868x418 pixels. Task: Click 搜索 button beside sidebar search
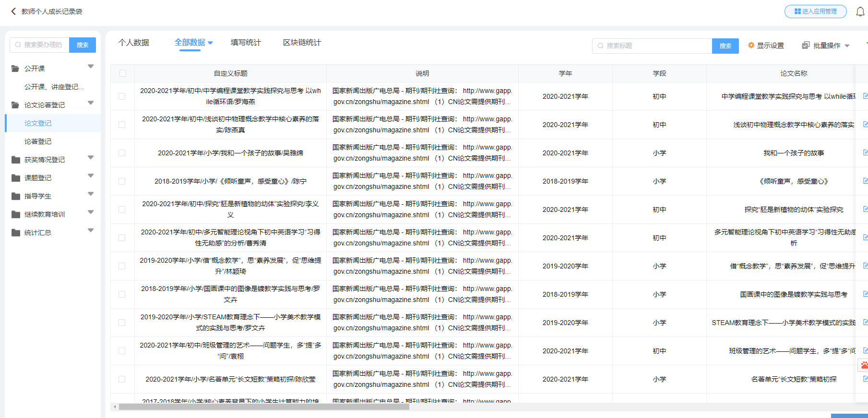pyautogui.click(x=83, y=45)
